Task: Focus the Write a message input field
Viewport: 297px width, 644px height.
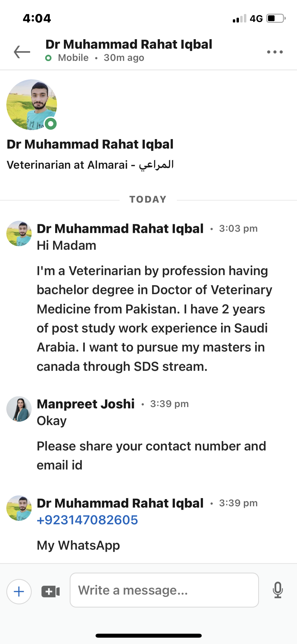Action: pos(164,590)
